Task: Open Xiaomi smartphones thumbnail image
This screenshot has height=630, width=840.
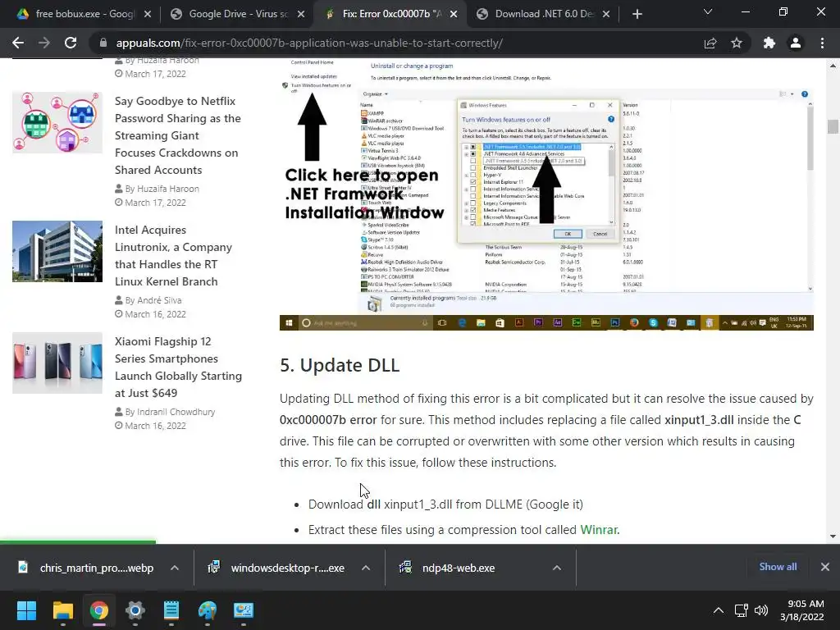Action: click(57, 363)
